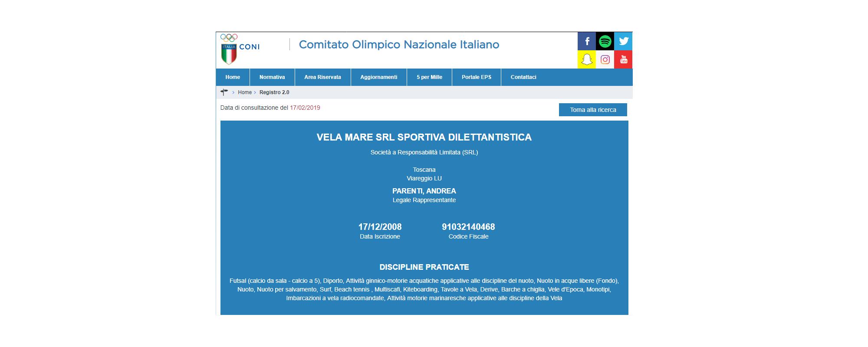Select the Aggiornamenti menu item

click(378, 77)
